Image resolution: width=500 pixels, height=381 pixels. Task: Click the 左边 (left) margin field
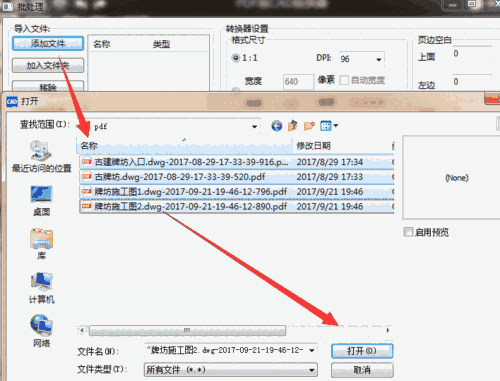click(472, 82)
